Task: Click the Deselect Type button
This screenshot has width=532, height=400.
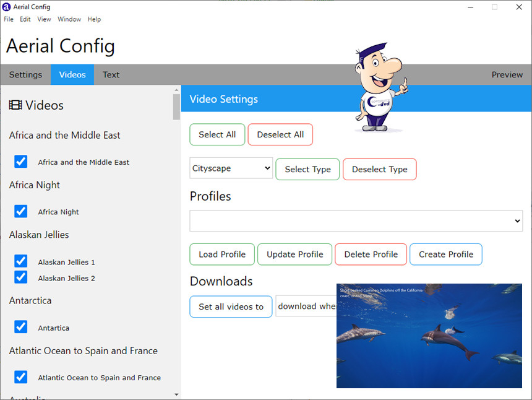Action: 379,169
